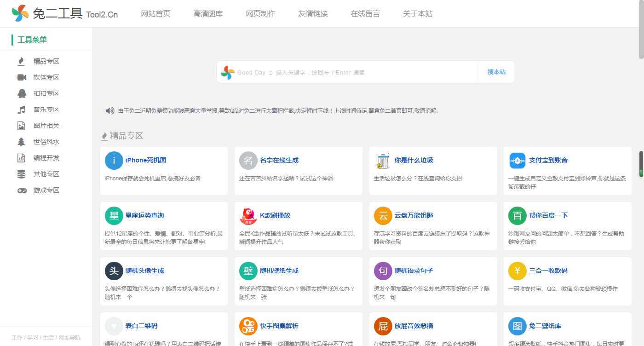The image size is (644, 346).
Task: Open the 兔二壁纸库 tool link
Action: [545, 326]
